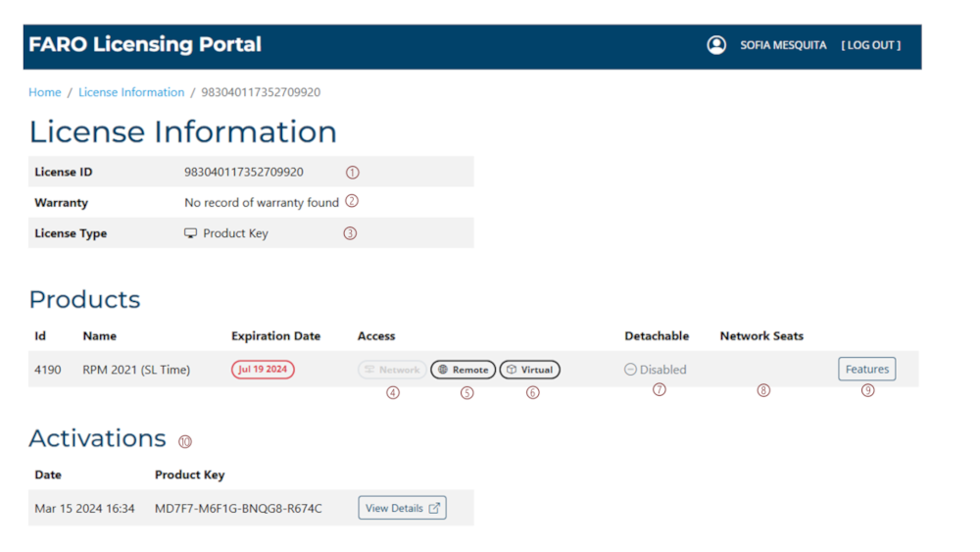The width and height of the screenshot is (980, 552).
Task: Click breadcrumb license number 983040117352709920
Action: click(261, 92)
